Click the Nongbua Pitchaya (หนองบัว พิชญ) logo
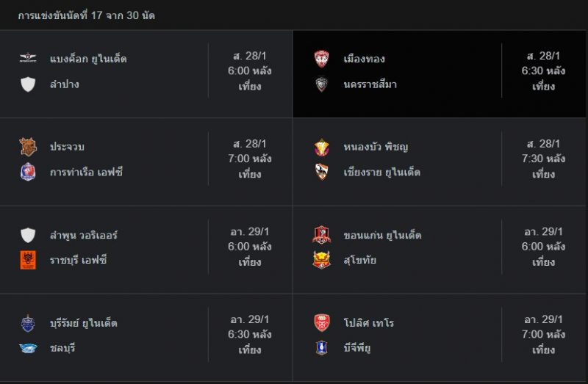The width and height of the screenshot is (588, 384). (321, 148)
